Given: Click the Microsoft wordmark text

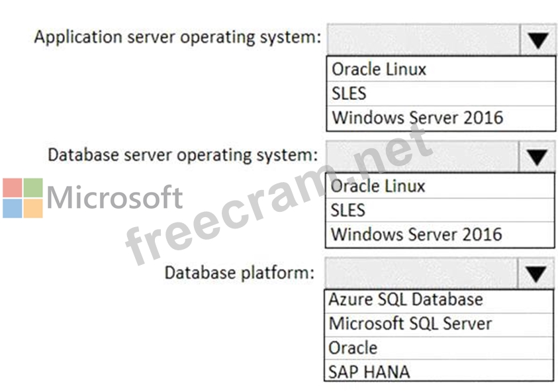Looking at the screenshot, I should click(115, 197).
